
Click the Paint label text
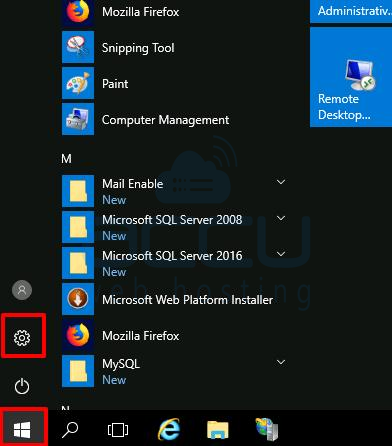coord(115,84)
